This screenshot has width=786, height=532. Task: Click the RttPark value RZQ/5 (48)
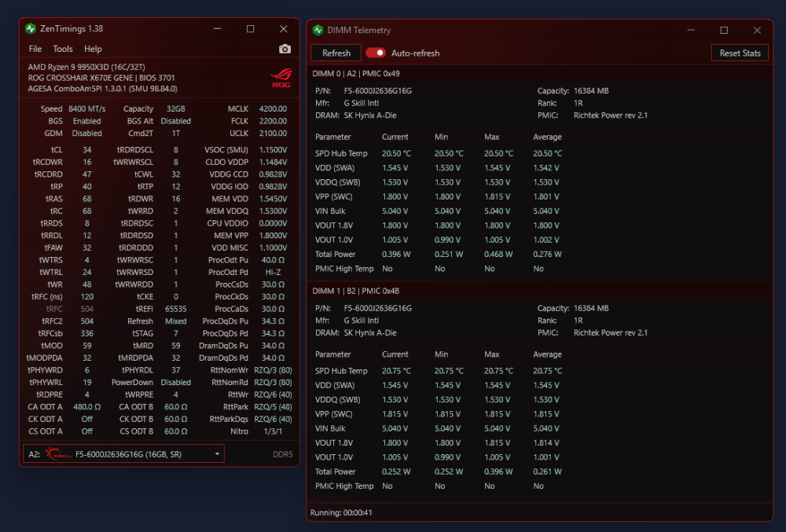click(x=273, y=407)
